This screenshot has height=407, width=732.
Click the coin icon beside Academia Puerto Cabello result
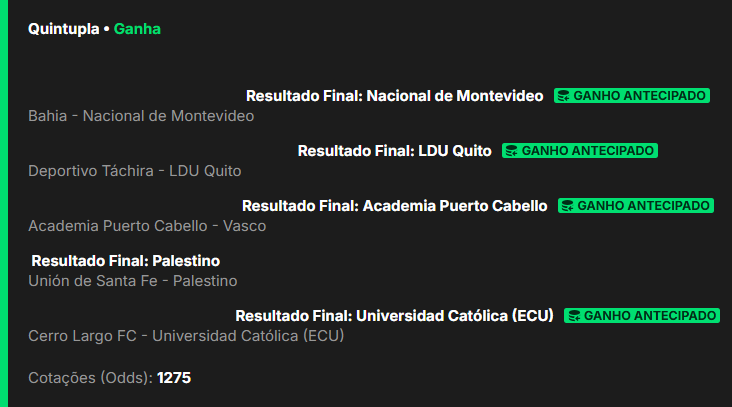(568, 206)
